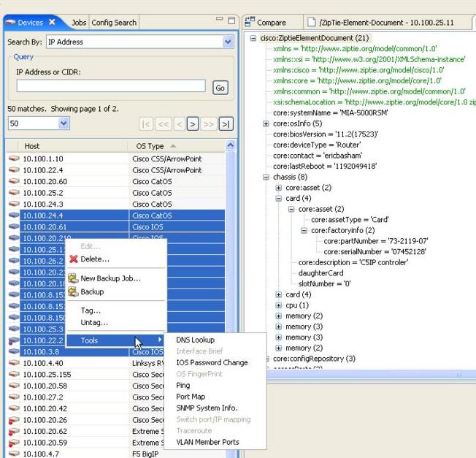Collapse core:factoryinfo (2) node

click(304, 231)
